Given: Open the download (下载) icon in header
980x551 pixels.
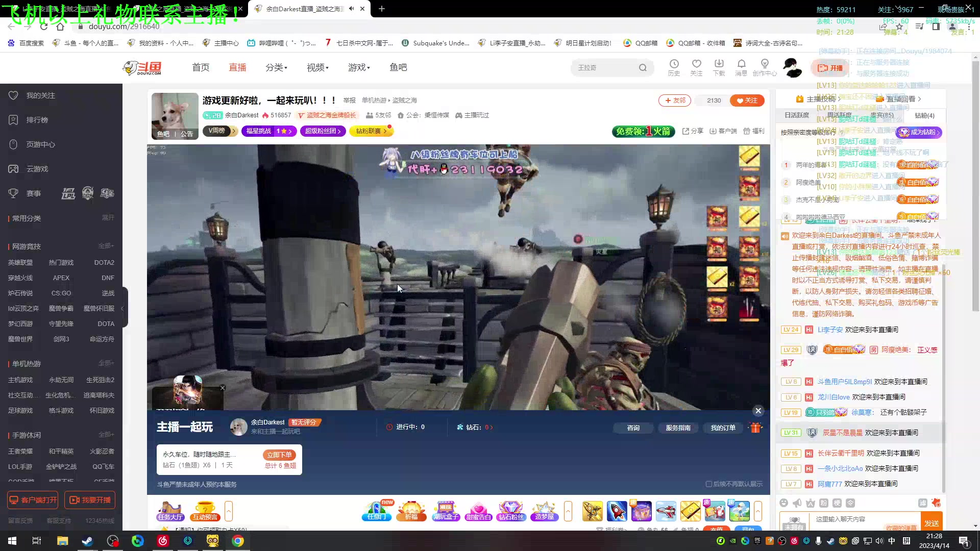Looking at the screenshot, I should pyautogui.click(x=719, y=67).
